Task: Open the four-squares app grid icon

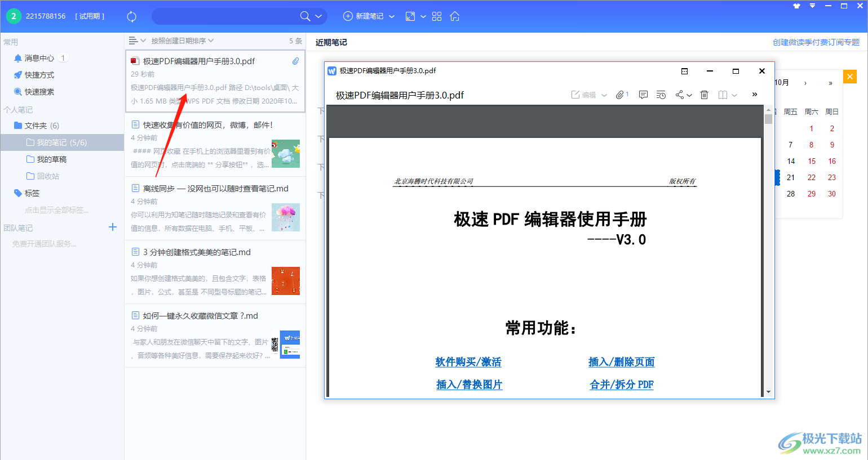Action: 437,16
